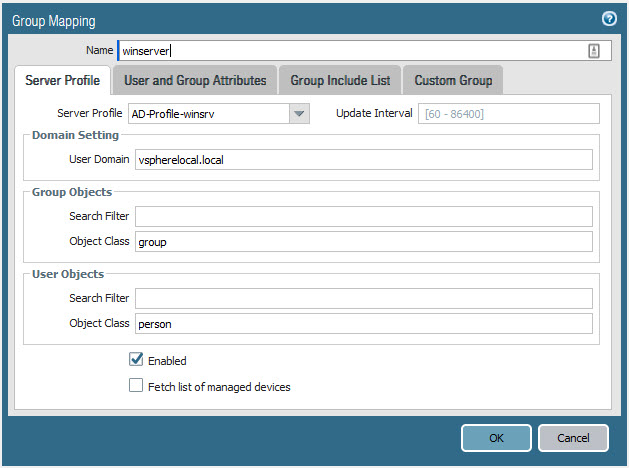Click User Objects Search Filter field
The height and width of the screenshot is (468, 629).
tap(363, 298)
